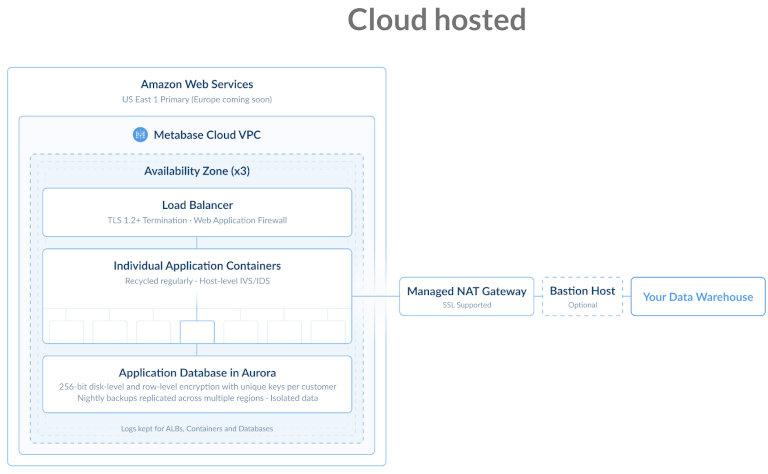Click the US East 1 Primary subtitle
The height and width of the screenshot is (474, 768).
197,100
